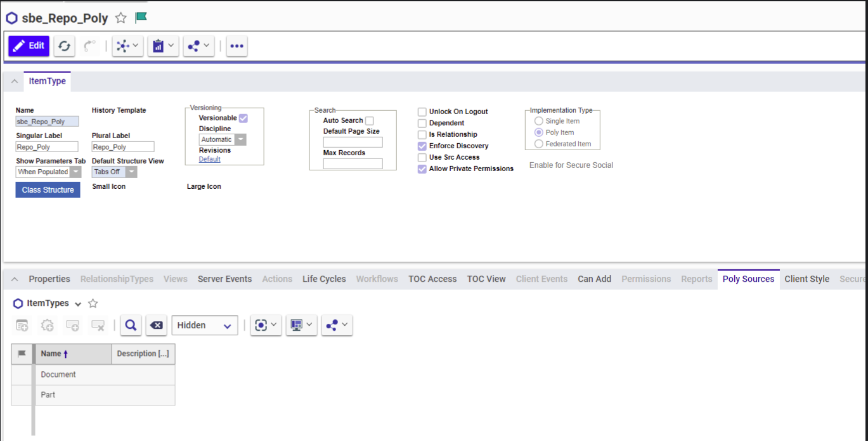Viewport: 868px width, 441px height.
Task: Switch to the Life Cycles tab
Action: 324,279
